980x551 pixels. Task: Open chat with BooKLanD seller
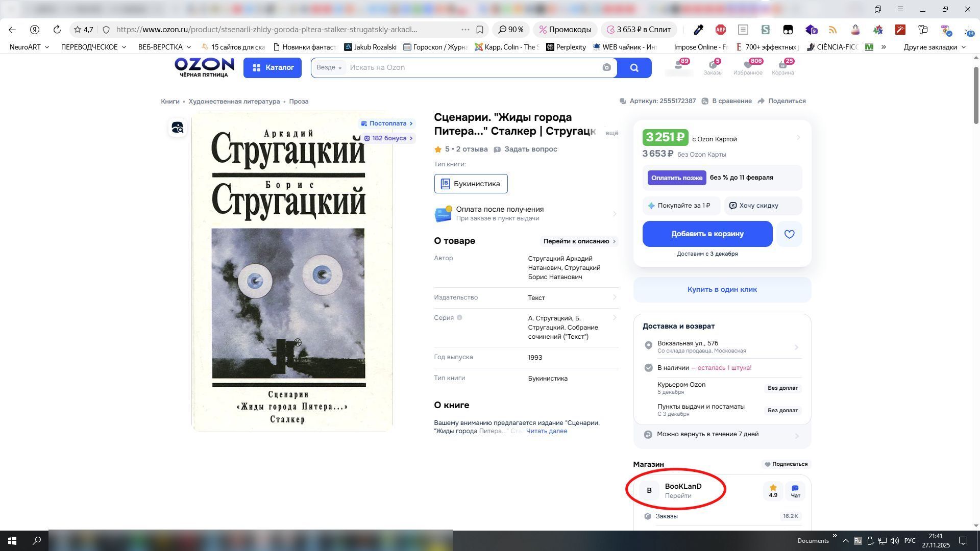coord(795,491)
